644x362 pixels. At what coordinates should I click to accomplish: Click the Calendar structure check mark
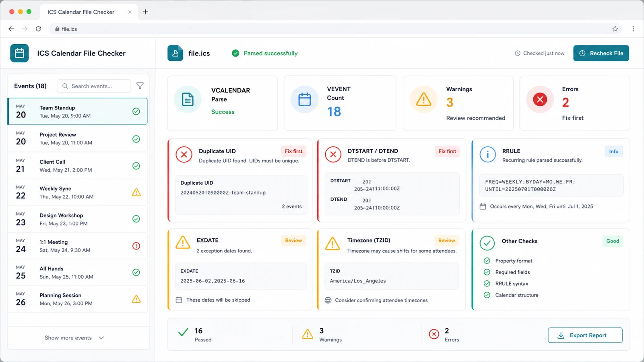[x=487, y=295]
